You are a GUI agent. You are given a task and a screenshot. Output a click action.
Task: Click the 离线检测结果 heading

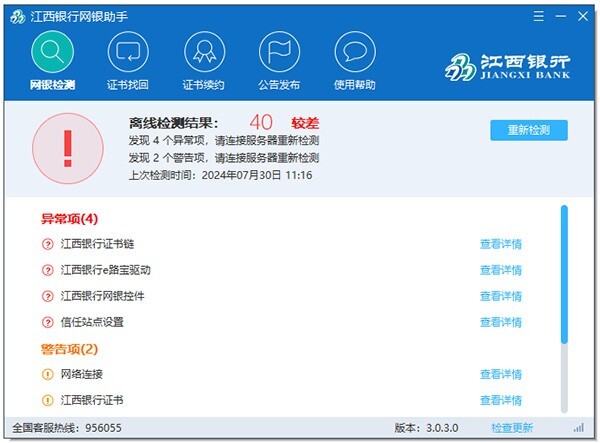pyautogui.click(x=173, y=123)
